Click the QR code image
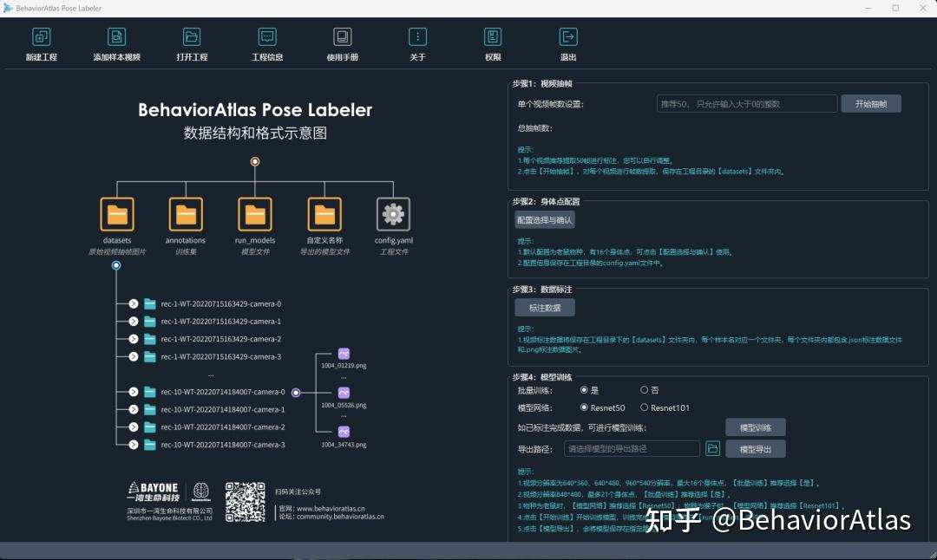 245,502
